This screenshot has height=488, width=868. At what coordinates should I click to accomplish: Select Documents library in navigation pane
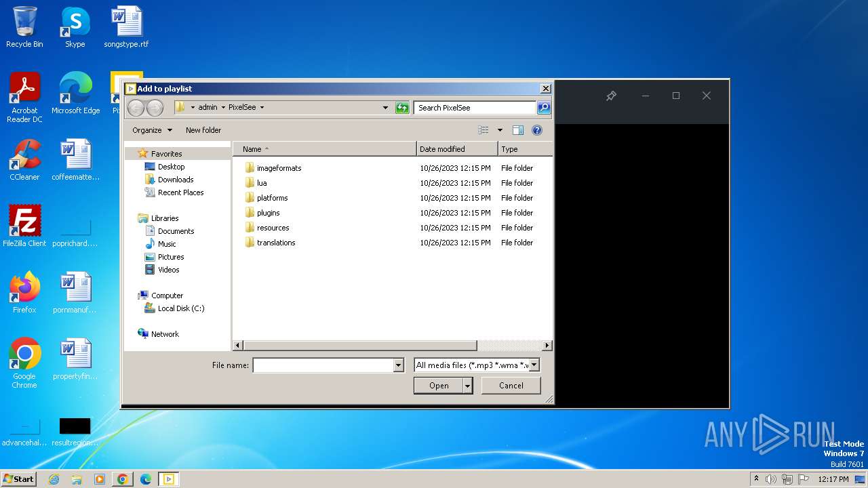176,231
